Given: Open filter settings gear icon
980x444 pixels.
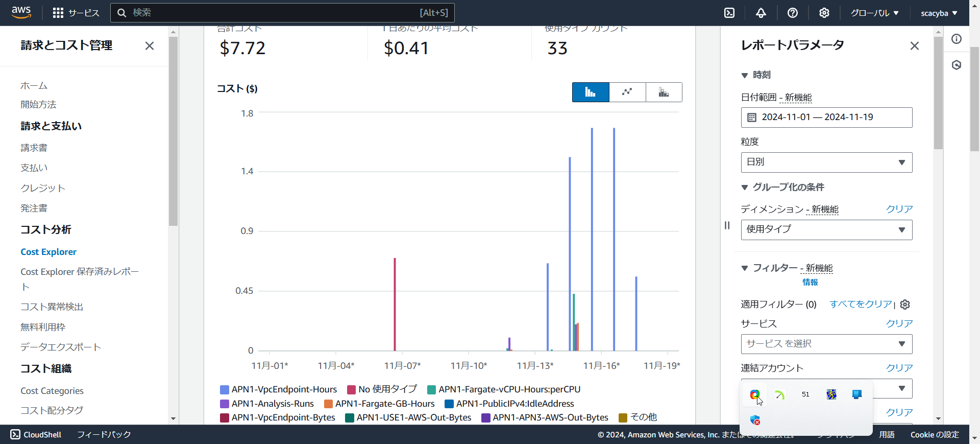Looking at the screenshot, I should point(905,305).
